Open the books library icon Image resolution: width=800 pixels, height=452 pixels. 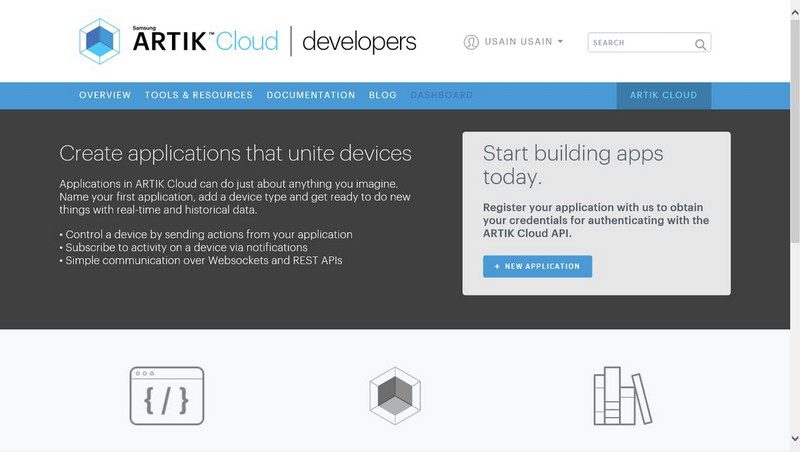tap(622, 396)
